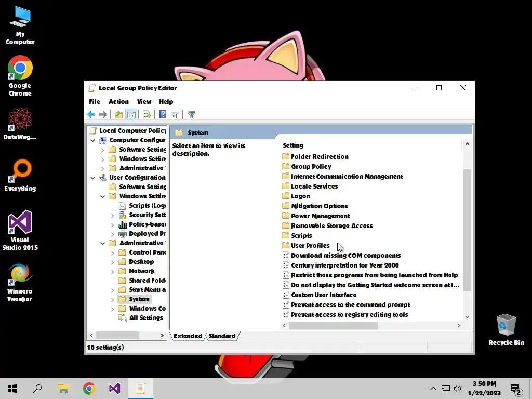Click the Help toolbar icon
Image resolution: width=532 pixels, height=399 pixels.
coord(163,115)
